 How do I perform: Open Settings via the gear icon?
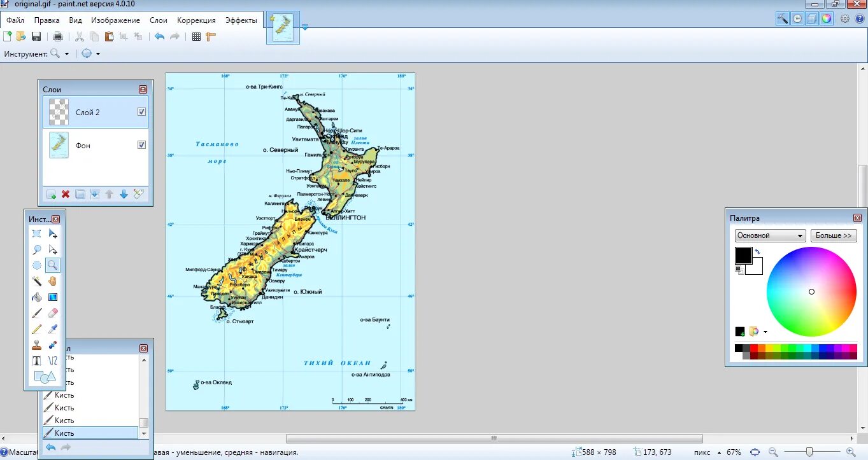(x=845, y=18)
